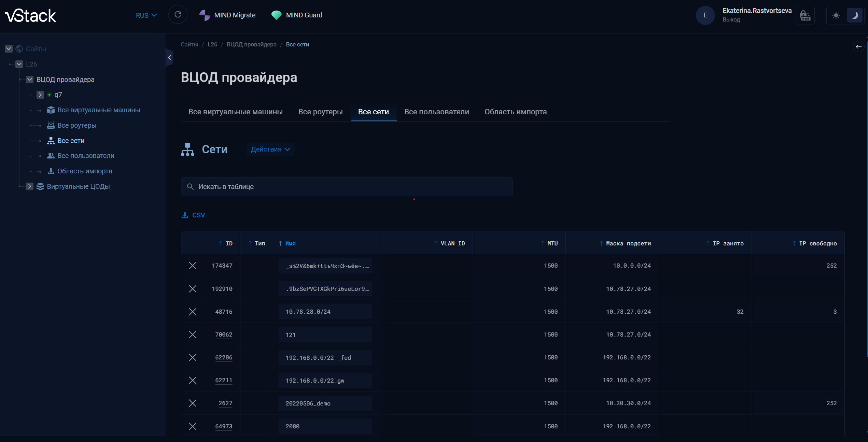This screenshot has width=868, height=442.
Task: Switch to Область импорта tab
Action: coord(515,112)
